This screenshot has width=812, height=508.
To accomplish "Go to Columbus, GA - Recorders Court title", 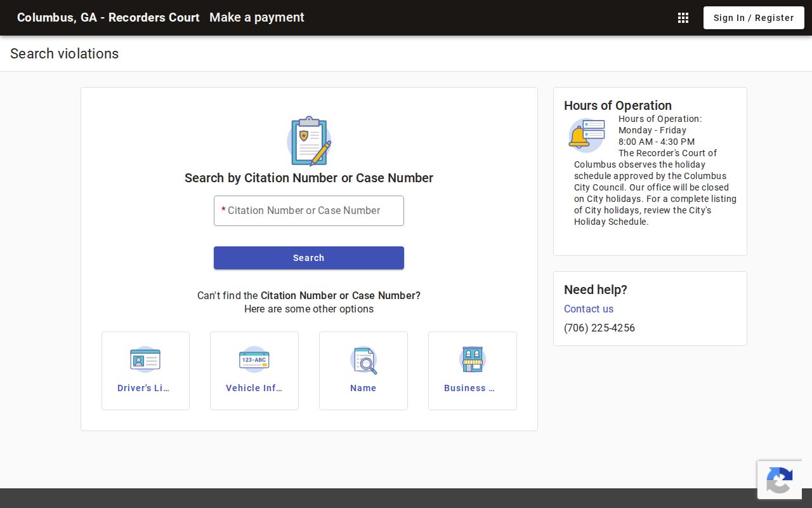I will 108,18.
